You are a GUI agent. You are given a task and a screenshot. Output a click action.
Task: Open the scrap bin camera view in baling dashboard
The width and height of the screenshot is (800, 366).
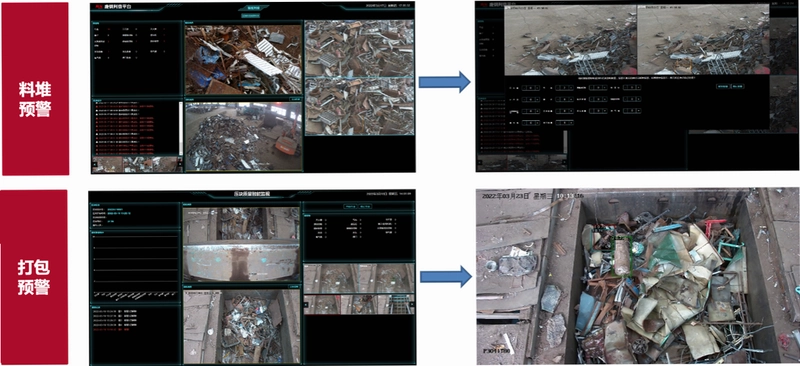pyautogui.click(x=241, y=327)
